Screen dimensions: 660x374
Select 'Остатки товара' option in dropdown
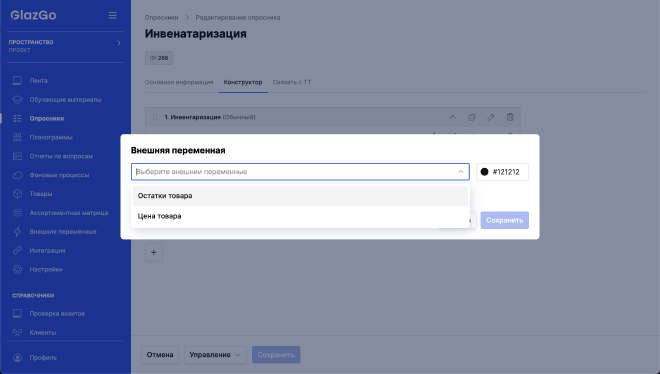[300, 196]
